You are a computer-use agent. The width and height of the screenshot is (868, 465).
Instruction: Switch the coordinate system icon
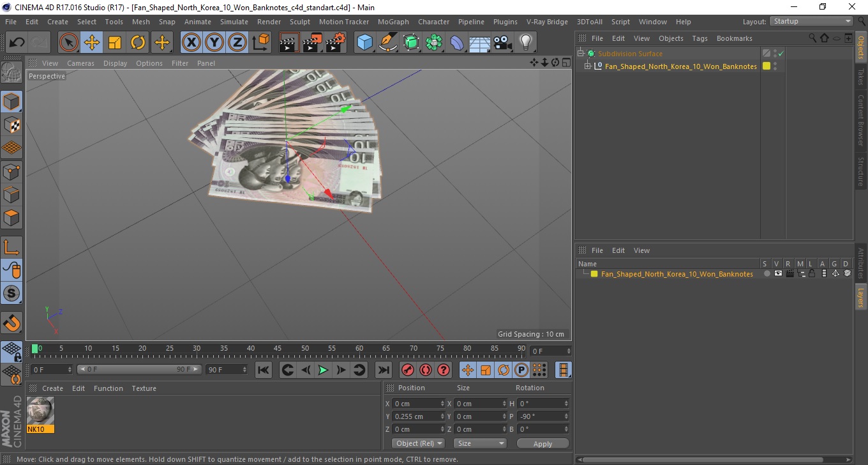260,43
